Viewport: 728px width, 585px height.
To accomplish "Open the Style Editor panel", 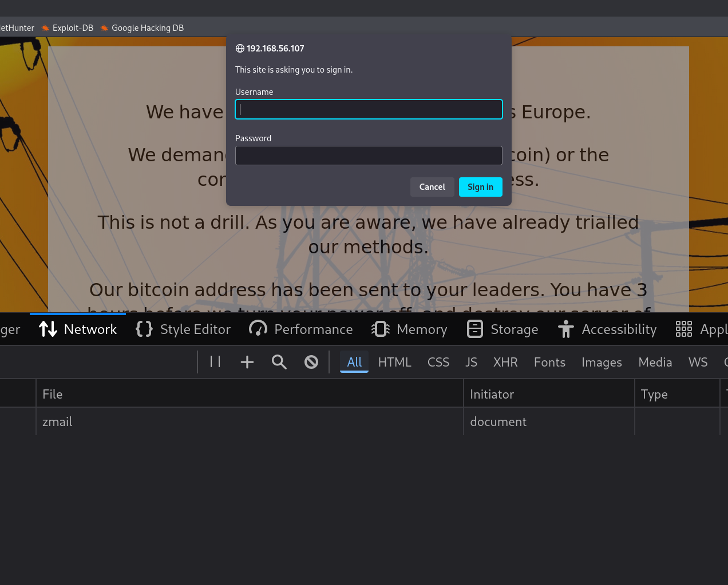I will [183, 329].
